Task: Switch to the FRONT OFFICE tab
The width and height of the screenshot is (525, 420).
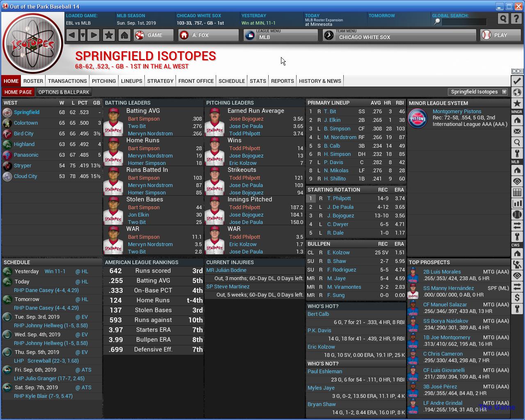Action: [x=196, y=81]
